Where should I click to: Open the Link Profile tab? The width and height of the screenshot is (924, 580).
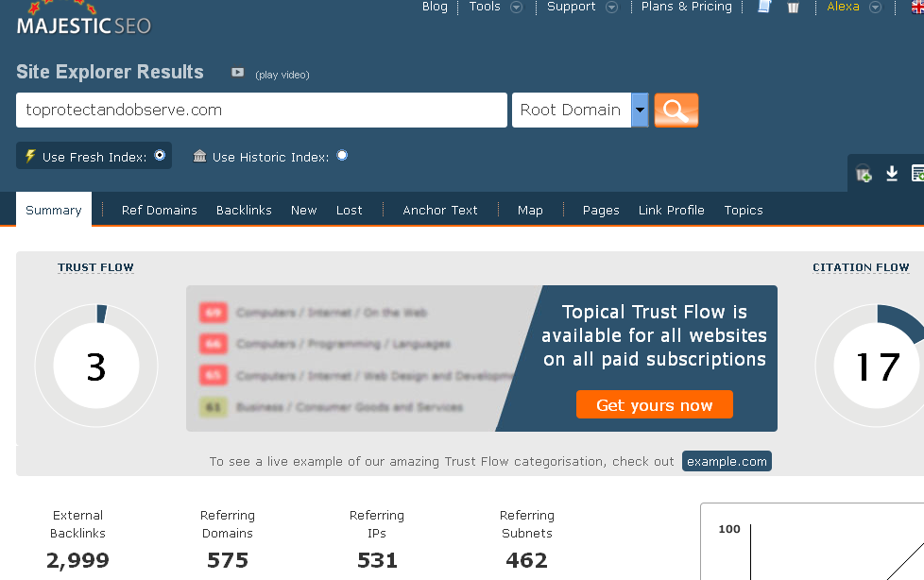point(672,211)
